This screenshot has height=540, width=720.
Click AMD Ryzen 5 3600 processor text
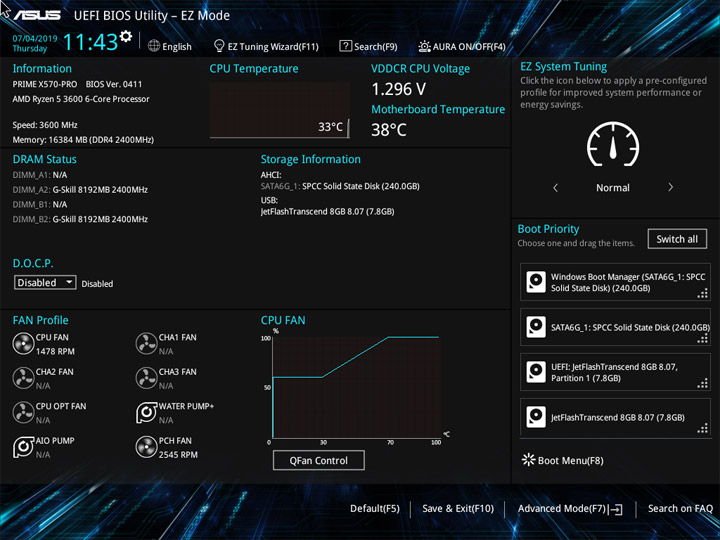pos(81,99)
